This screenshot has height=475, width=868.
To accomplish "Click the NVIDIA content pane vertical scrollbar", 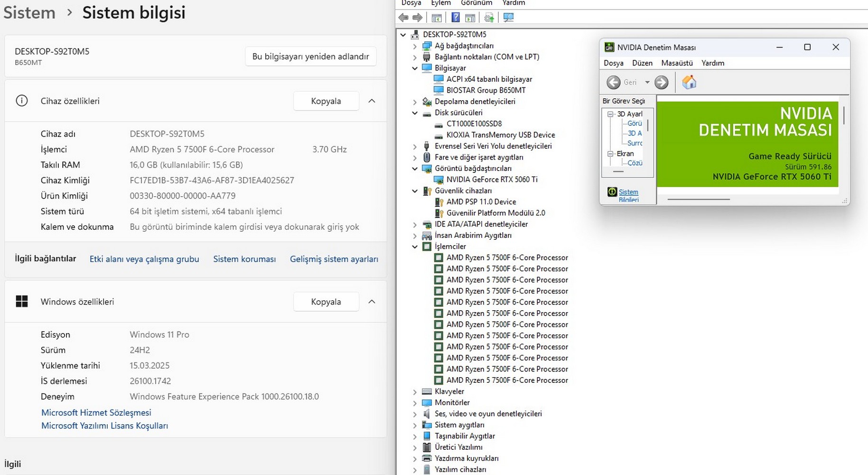I will 844,115.
